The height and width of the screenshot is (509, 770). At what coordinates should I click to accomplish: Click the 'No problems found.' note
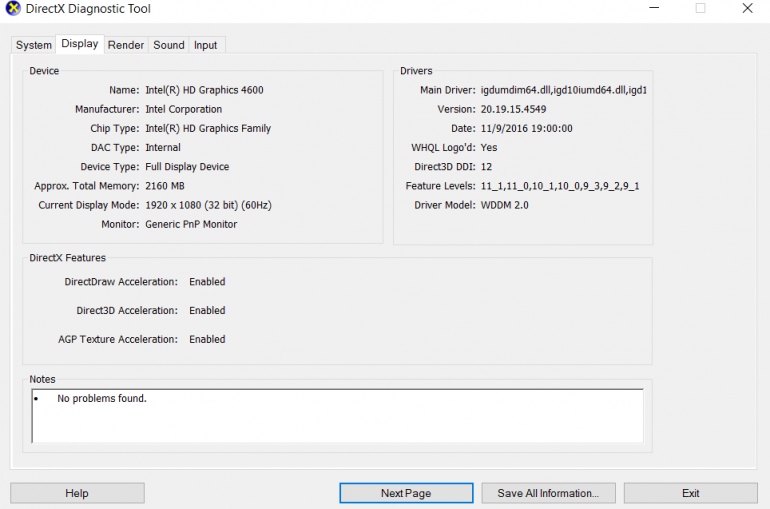[x=102, y=399]
